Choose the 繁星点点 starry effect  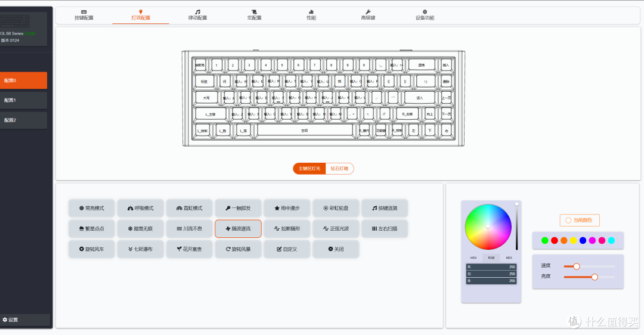92,229
